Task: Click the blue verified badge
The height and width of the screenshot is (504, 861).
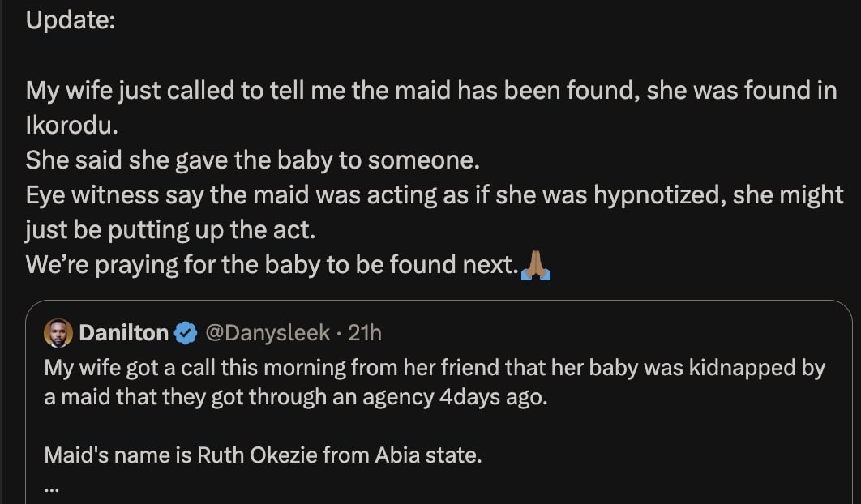Action: pyautogui.click(x=186, y=332)
